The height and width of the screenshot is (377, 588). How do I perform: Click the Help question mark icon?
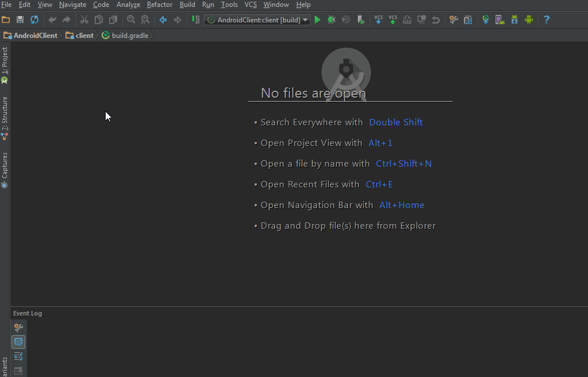(x=547, y=20)
